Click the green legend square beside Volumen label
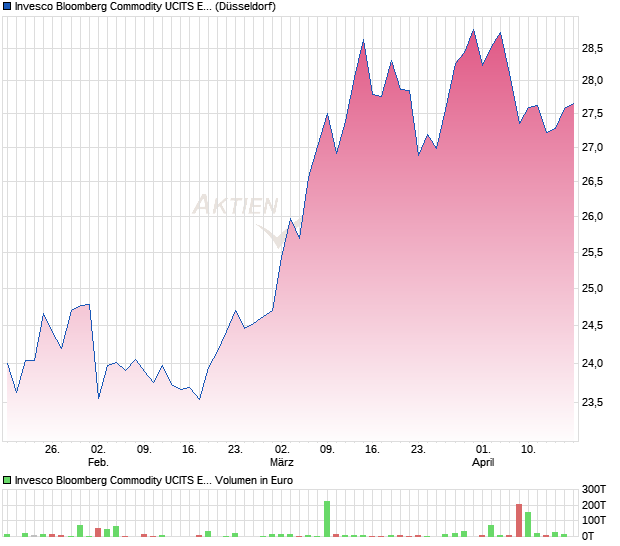This screenshot has width=620, height=546. pyautogui.click(x=7, y=480)
